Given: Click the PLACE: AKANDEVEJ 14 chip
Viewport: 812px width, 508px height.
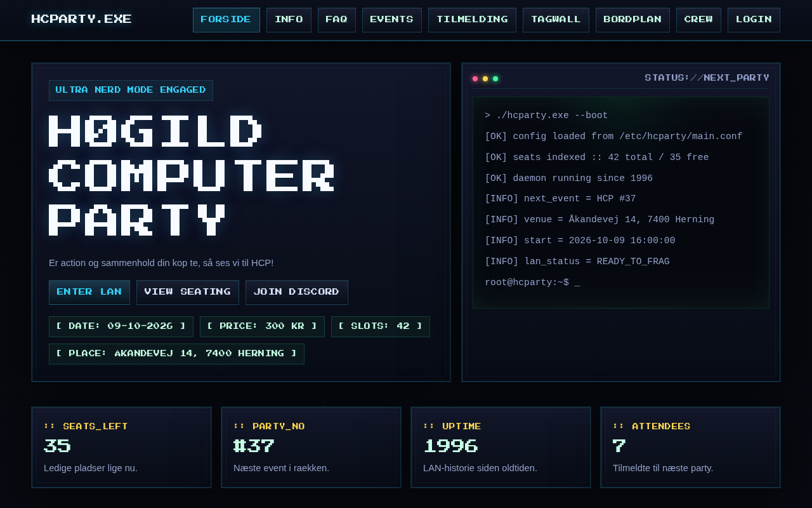Looking at the screenshot, I should click(176, 354).
